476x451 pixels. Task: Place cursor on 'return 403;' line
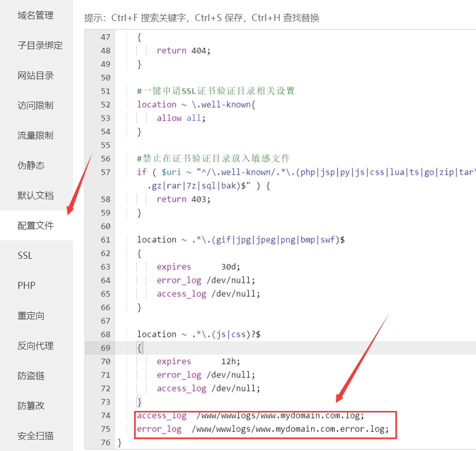(183, 199)
